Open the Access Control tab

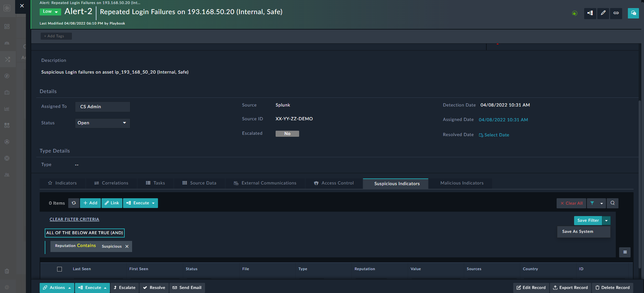[x=334, y=183]
